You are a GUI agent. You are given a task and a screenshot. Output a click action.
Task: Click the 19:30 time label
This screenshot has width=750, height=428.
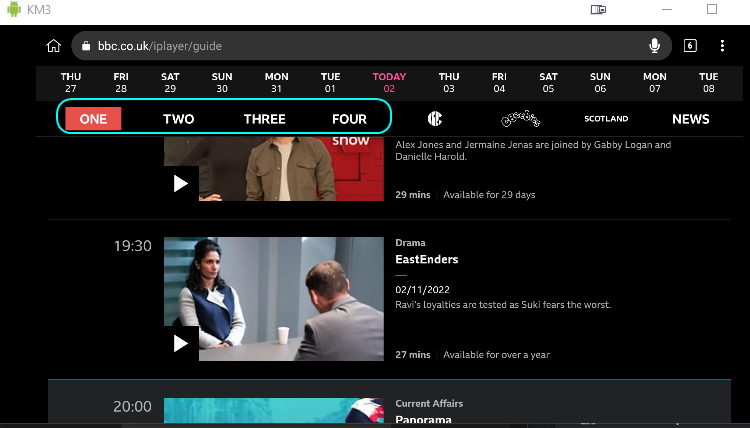(x=132, y=246)
